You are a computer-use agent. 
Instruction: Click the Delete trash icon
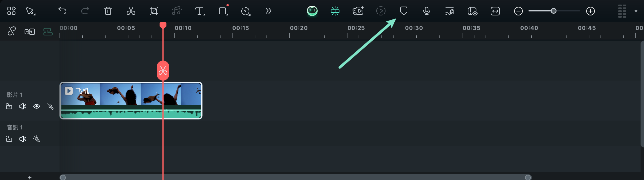tap(108, 11)
